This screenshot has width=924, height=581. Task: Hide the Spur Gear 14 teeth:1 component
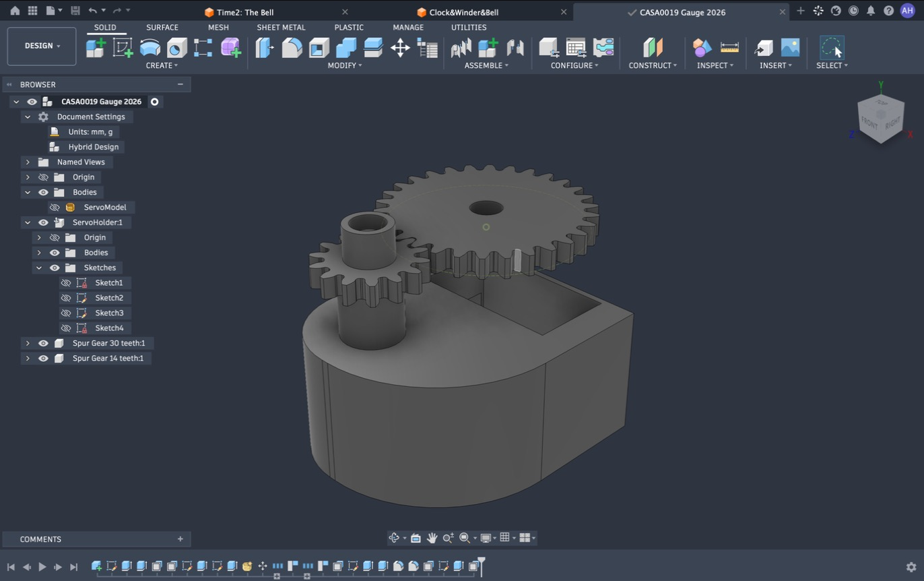tap(43, 359)
